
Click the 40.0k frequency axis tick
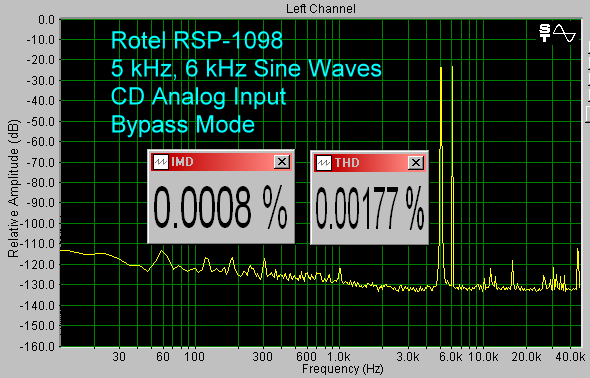(570, 356)
